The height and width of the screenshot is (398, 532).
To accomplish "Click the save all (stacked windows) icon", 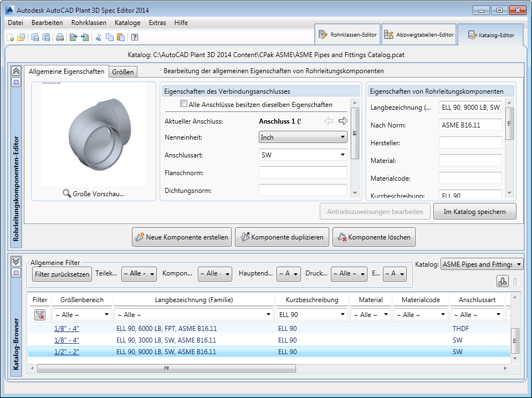I will (x=46, y=37).
